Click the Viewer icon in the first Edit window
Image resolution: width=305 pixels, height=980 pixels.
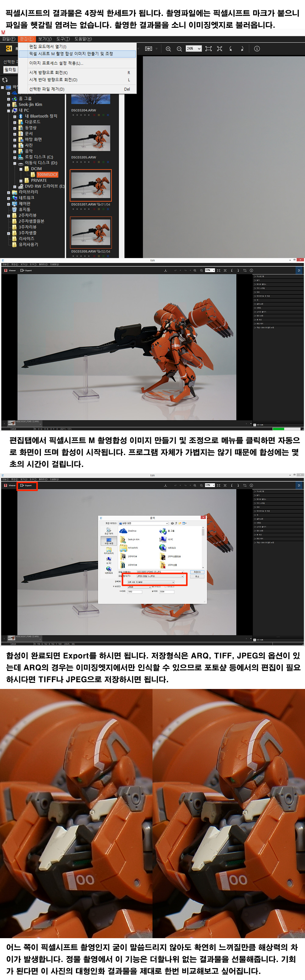10,271
